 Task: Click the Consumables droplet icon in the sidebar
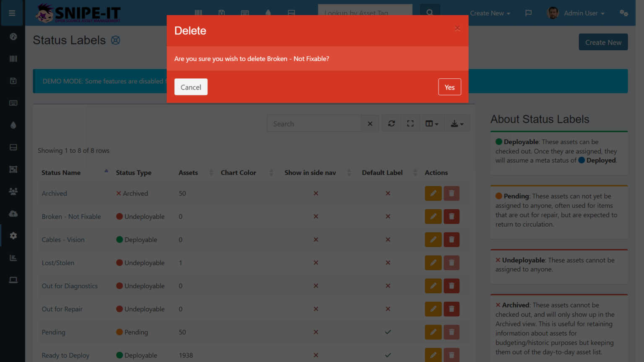pos(13,125)
